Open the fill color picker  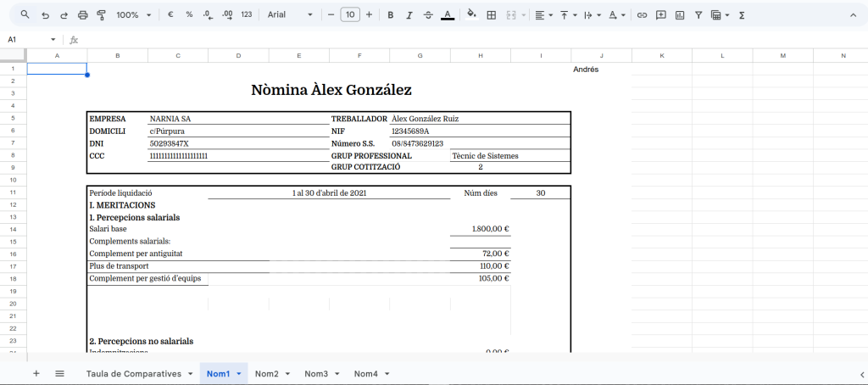pyautogui.click(x=471, y=15)
